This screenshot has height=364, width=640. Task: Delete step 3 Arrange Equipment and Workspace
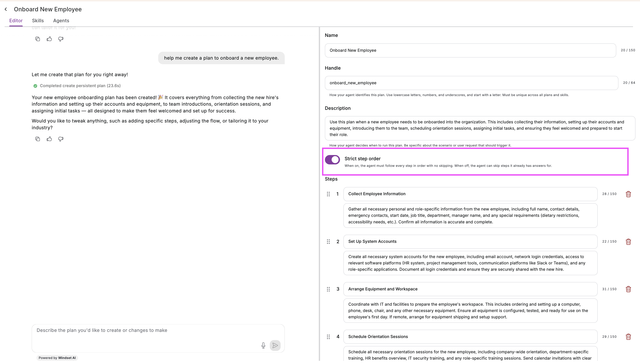click(x=628, y=289)
